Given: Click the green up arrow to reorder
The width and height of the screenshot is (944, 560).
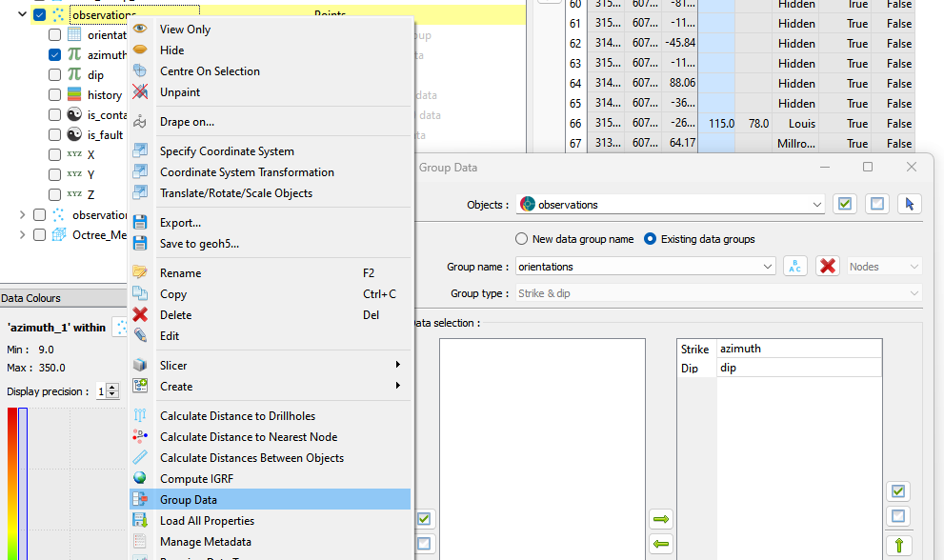Looking at the screenshot, I should click(x=897, y=546).
